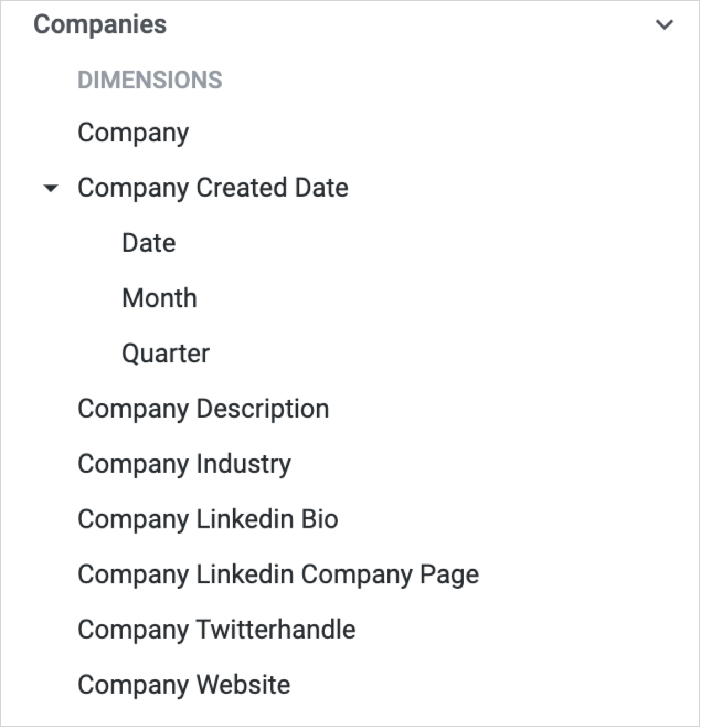Collapse the Company Created Date triangle
Image resolution: width=701 pixels, height=728 pixels.
[51, 188]
